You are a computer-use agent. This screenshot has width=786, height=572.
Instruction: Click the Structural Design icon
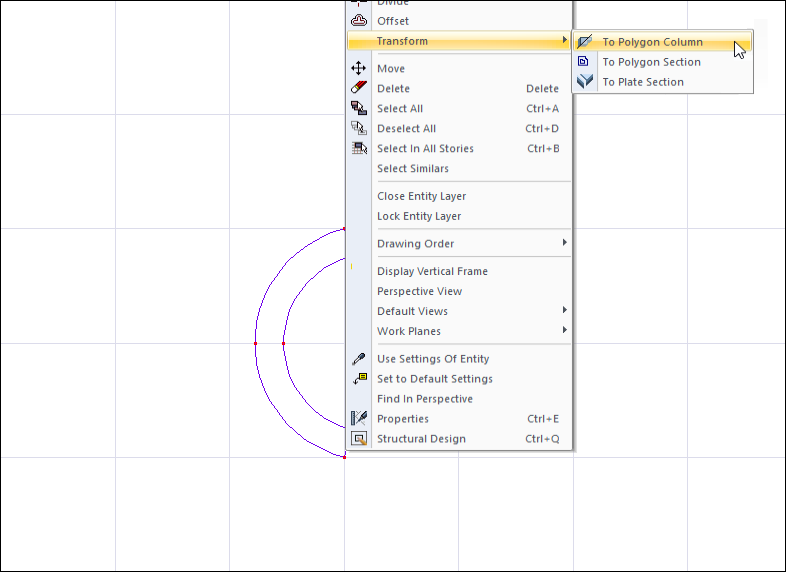pyautogui.click(x=359, y=439)
